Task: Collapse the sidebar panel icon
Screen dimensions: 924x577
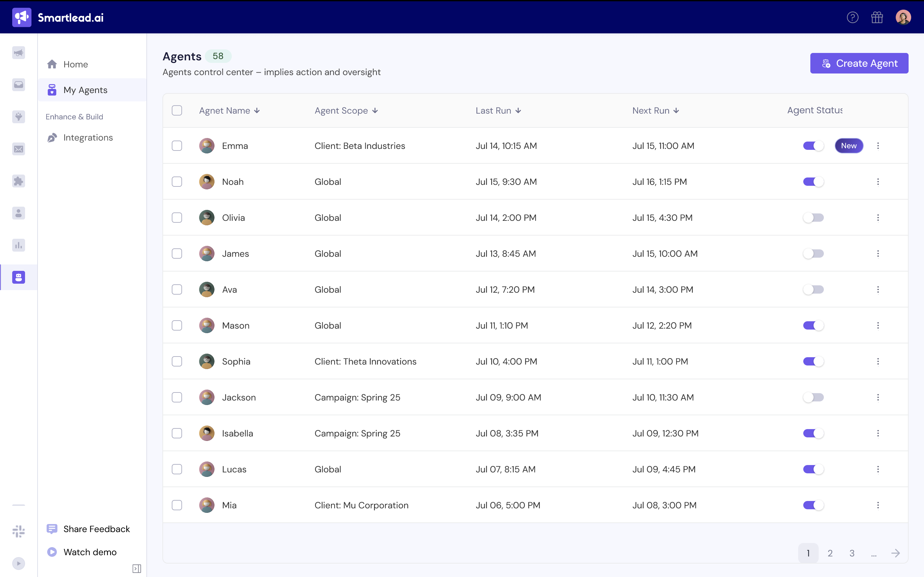Action: pos(137,569)
